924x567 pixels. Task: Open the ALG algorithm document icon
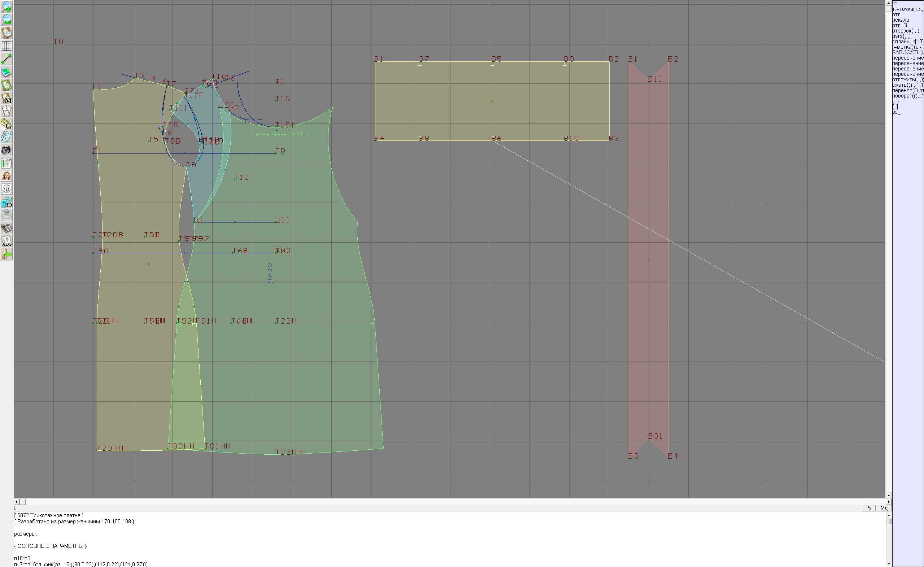[7, 241]
